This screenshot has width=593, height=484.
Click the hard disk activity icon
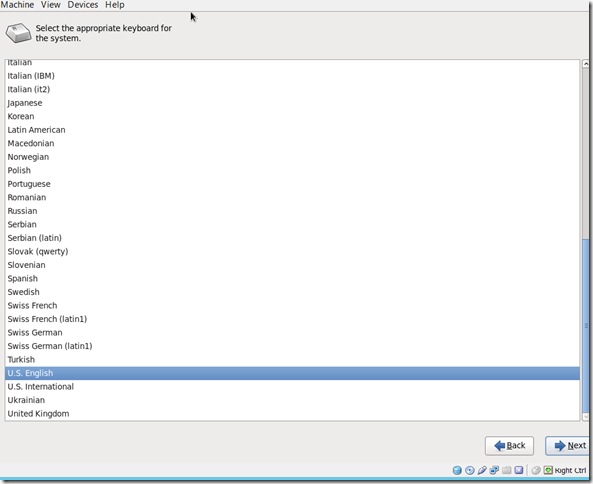[457, 470]
